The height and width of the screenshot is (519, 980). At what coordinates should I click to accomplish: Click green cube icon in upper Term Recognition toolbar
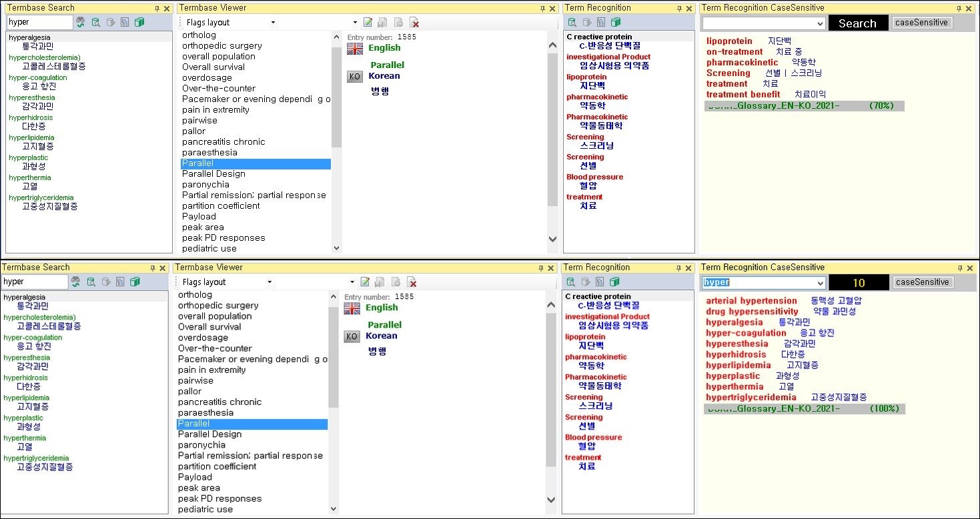616,22
